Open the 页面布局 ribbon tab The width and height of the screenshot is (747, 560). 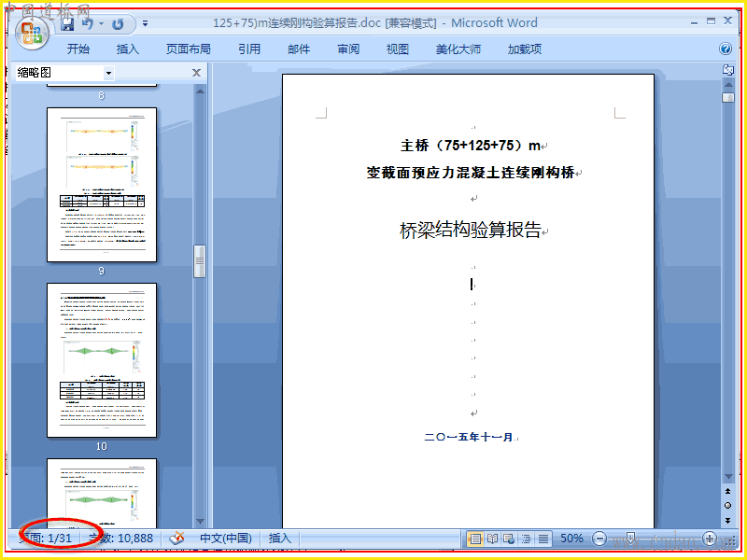(189, 49)
